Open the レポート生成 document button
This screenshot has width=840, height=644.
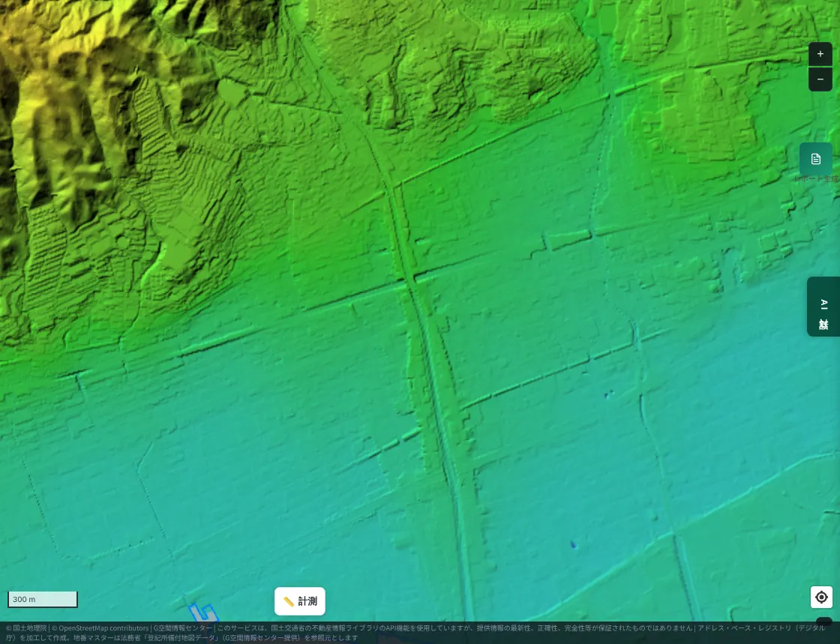click(x=816, y=159)
